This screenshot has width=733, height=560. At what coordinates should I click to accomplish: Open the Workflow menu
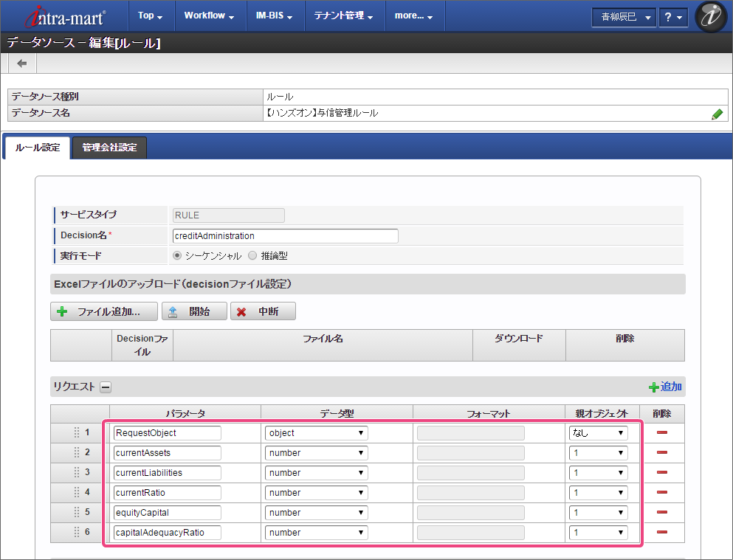pyautogui.click(x=209, y=15)
